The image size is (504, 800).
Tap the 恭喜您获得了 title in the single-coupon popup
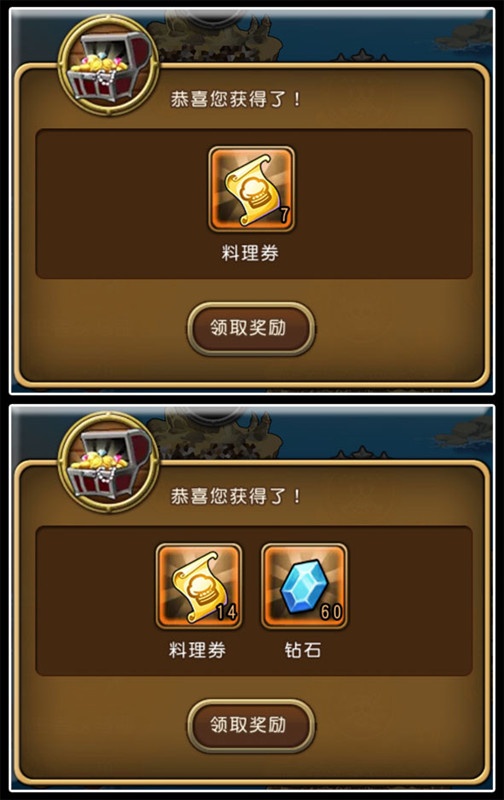click(236, 99)
